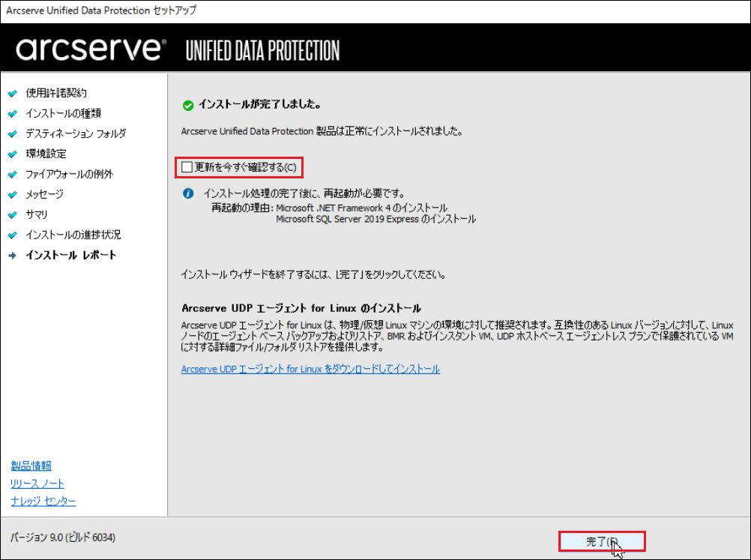Select the インストールの進捗状況 step
The image size is (751, 560).
click(x=73, y=235)
